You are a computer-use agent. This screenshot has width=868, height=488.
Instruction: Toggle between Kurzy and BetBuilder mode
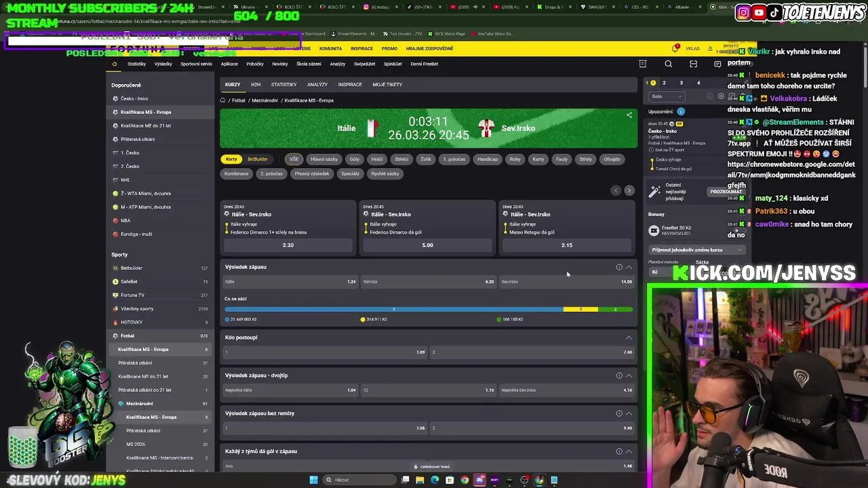[245, 159]
